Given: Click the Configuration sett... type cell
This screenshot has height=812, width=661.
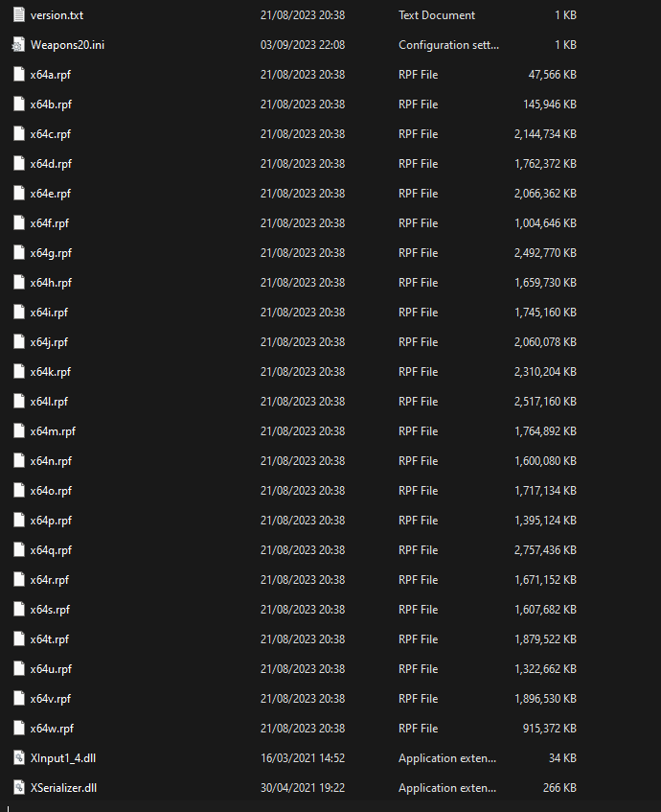Looking at the screenshot, I should coord(448,45).
